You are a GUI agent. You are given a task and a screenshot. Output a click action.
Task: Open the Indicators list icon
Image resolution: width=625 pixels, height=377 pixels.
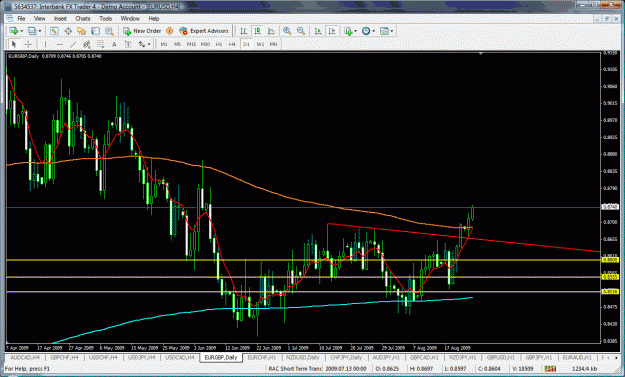[348, 31]
